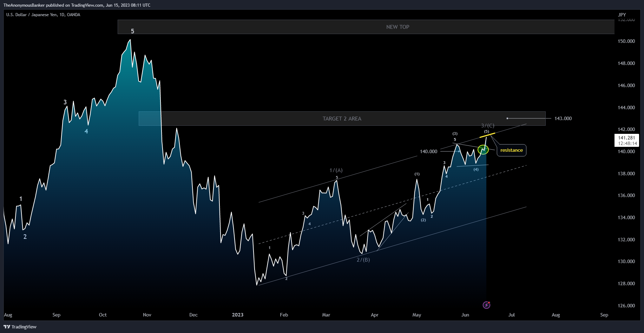Image resolution: width=644 pixels, height=333 pixels.
Task: Click the green circle highlight on the chart
Action: coord(483,149)
